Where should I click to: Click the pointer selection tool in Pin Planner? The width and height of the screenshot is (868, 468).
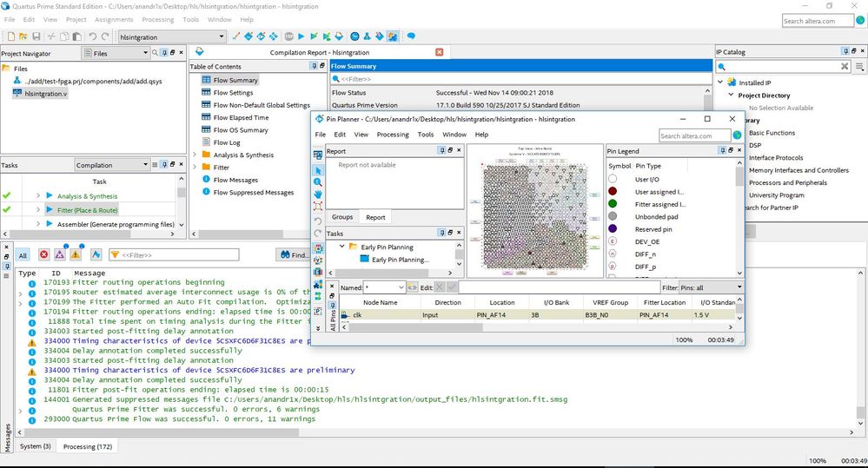coord(318,170)
